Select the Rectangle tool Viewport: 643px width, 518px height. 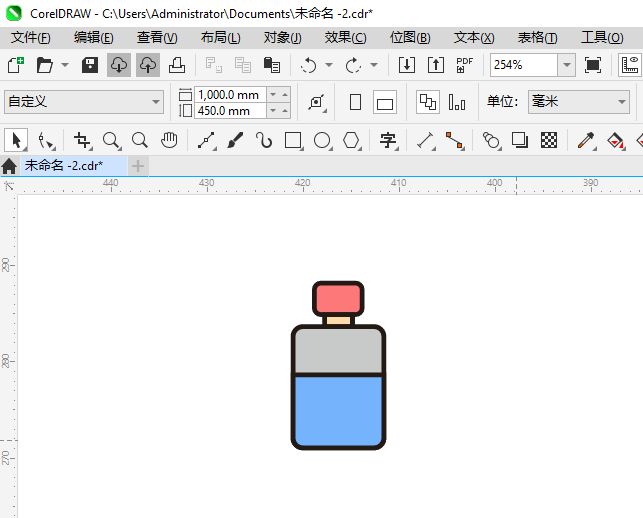click(x=293, y=140)
